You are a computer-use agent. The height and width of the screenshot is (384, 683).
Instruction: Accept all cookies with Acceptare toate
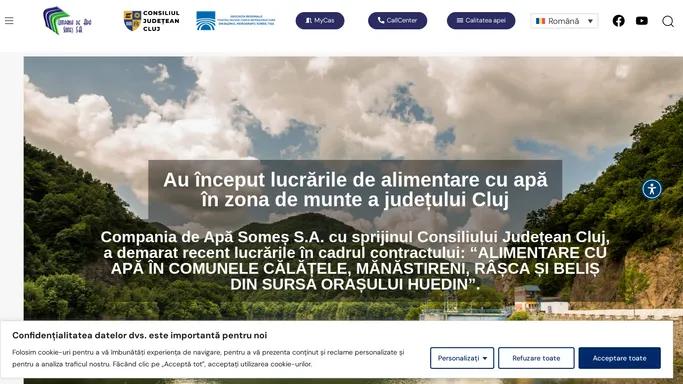coord(619,358)
